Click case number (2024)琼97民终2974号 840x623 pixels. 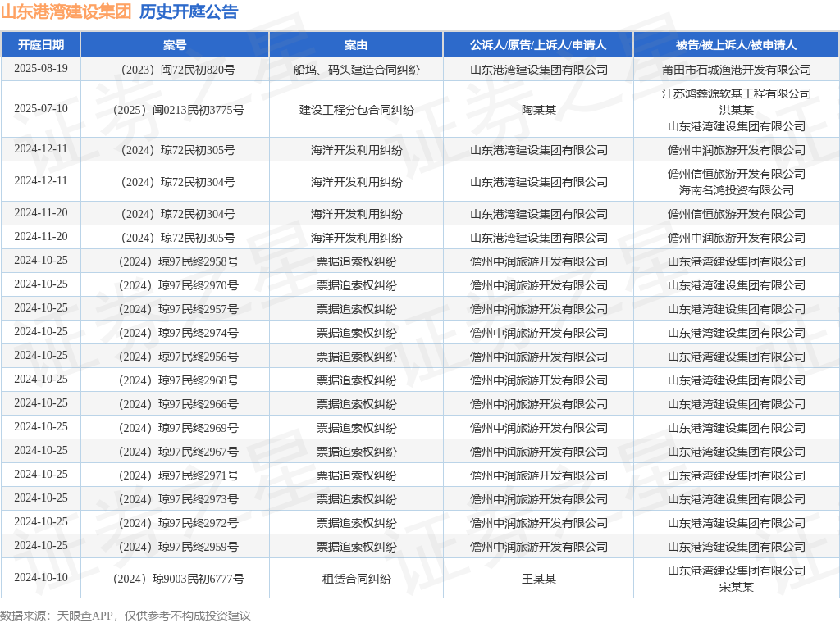[x=178, y=333]
